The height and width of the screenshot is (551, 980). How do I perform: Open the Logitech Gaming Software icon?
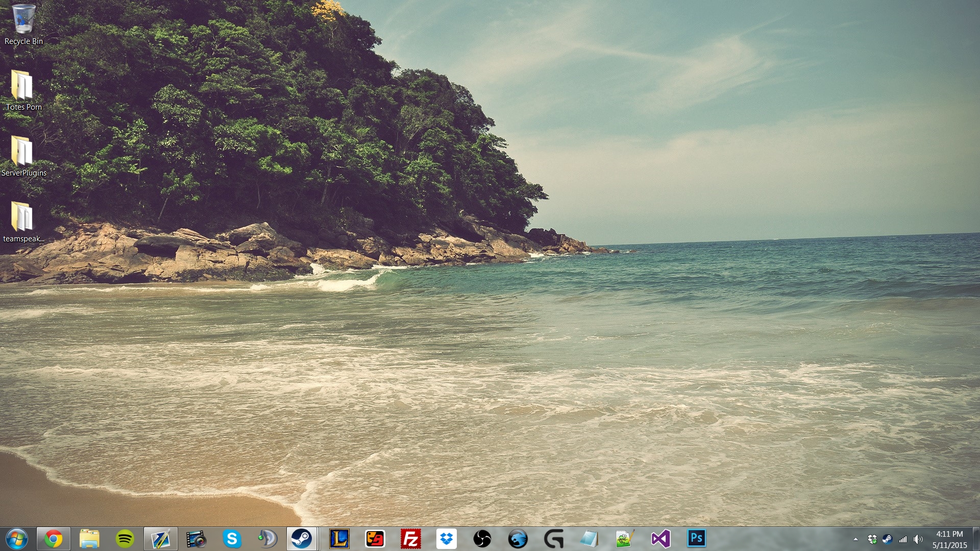click(553, 539)
